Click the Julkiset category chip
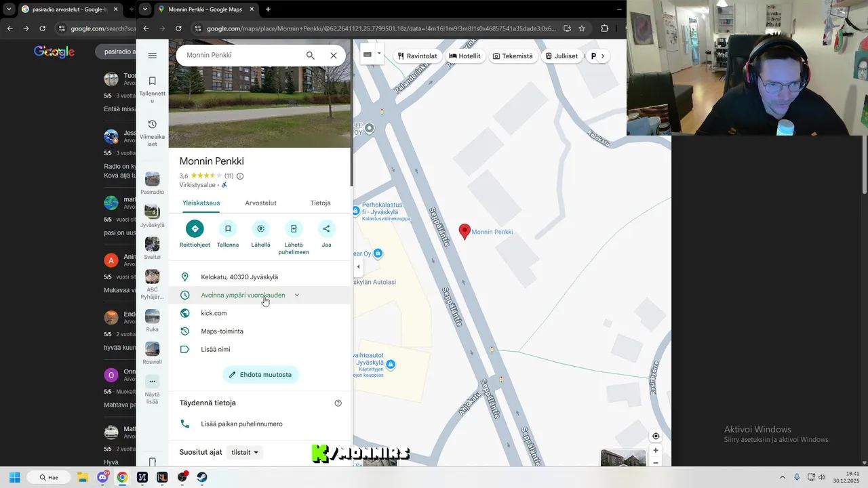The height and width of the screenshot is (488, 868). click(561, 56)
